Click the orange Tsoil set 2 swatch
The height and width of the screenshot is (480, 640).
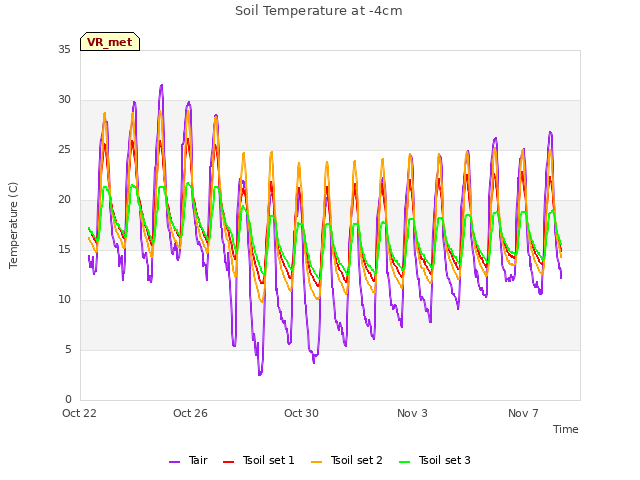pos(316,462)
